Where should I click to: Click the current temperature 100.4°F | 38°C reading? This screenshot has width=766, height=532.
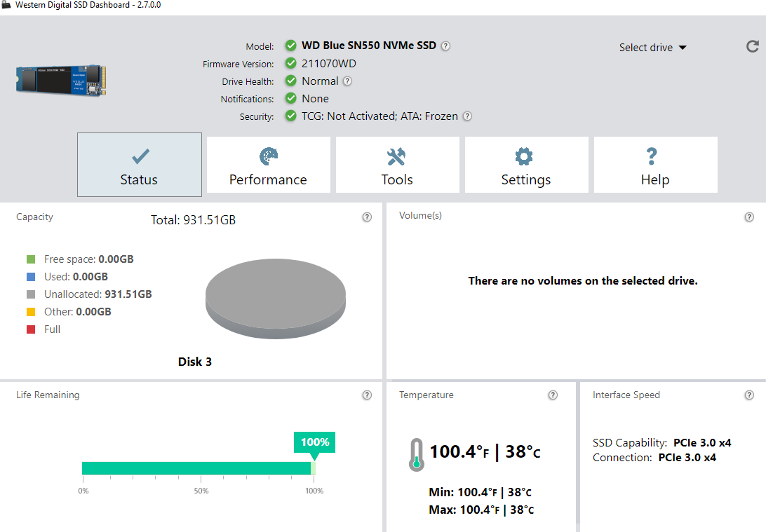pos(485,451)
